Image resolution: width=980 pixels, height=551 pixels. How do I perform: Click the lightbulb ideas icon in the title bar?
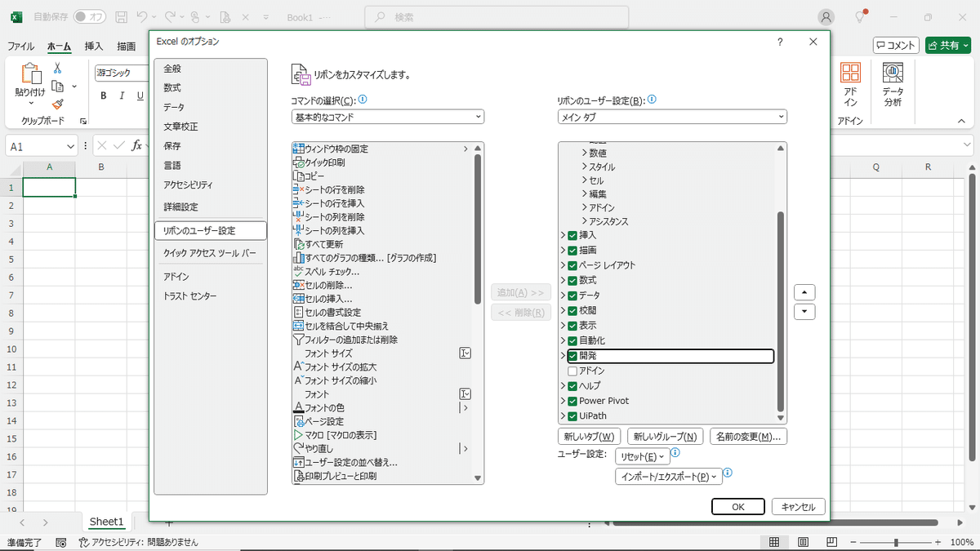[x=860, y=17]
